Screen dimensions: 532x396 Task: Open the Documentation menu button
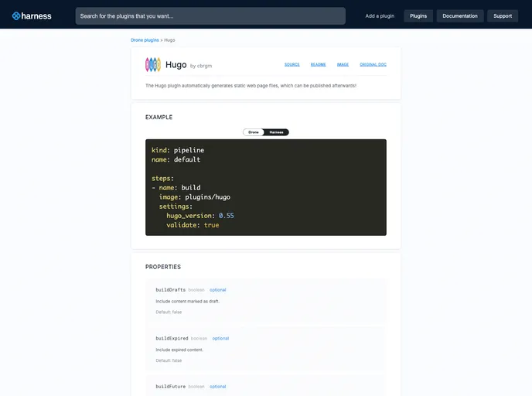pos(460,16)
